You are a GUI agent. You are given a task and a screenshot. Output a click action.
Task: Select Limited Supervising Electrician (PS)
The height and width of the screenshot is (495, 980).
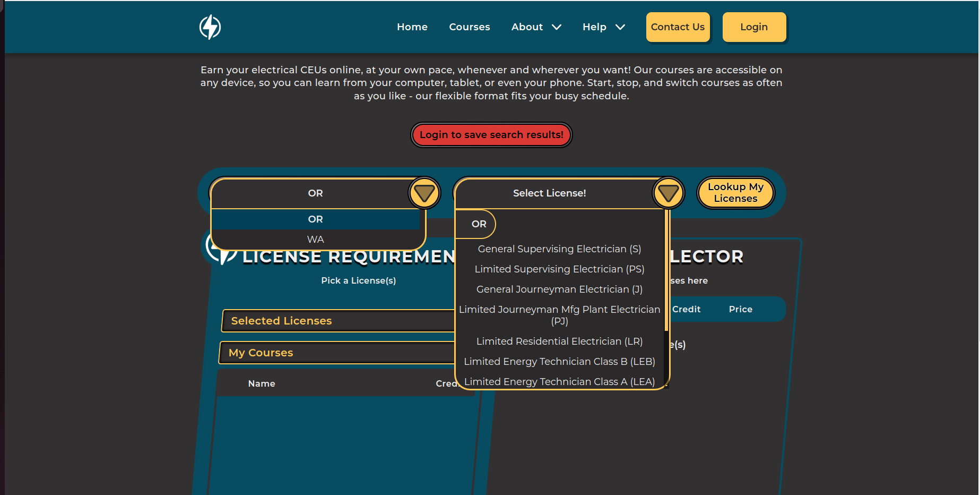tap(559, 269)
